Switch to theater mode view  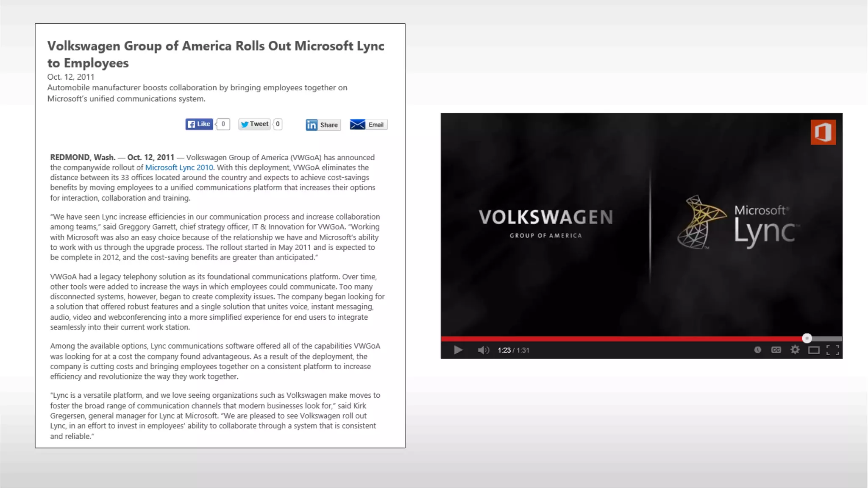[x=814, y=350]
